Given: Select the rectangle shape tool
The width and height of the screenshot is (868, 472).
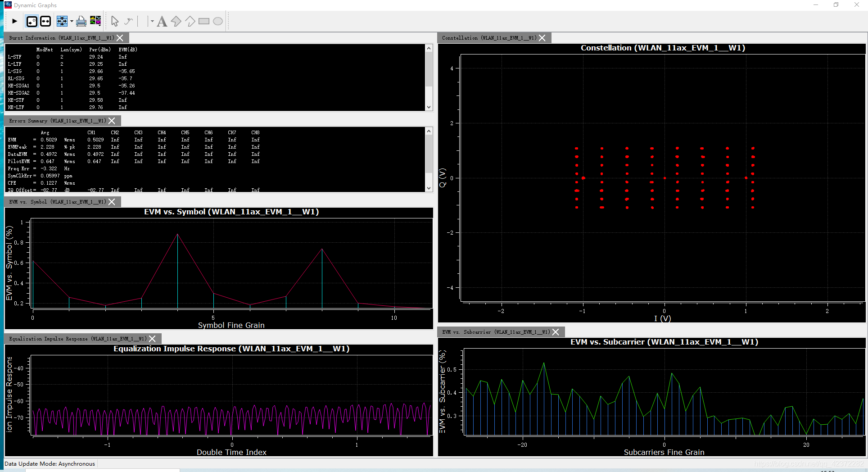Looking at the screenshot, I should (204, 21).
